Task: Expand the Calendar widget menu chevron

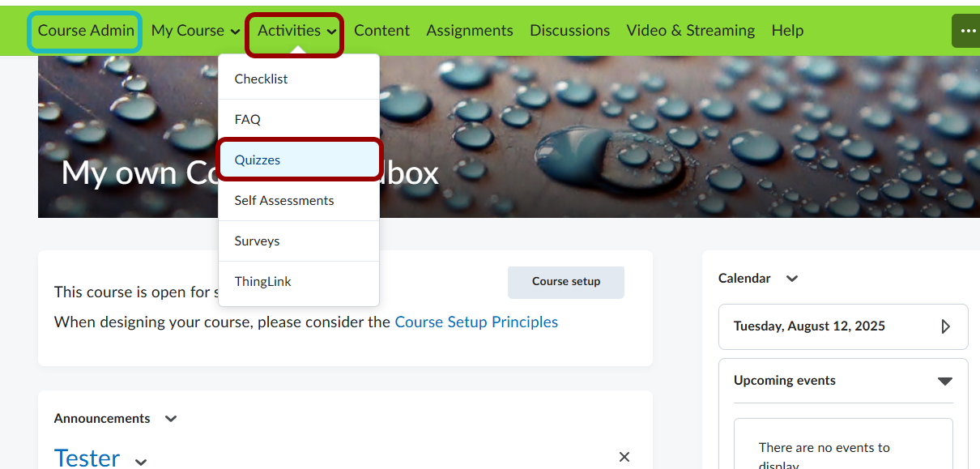Action: click(792, 279)
